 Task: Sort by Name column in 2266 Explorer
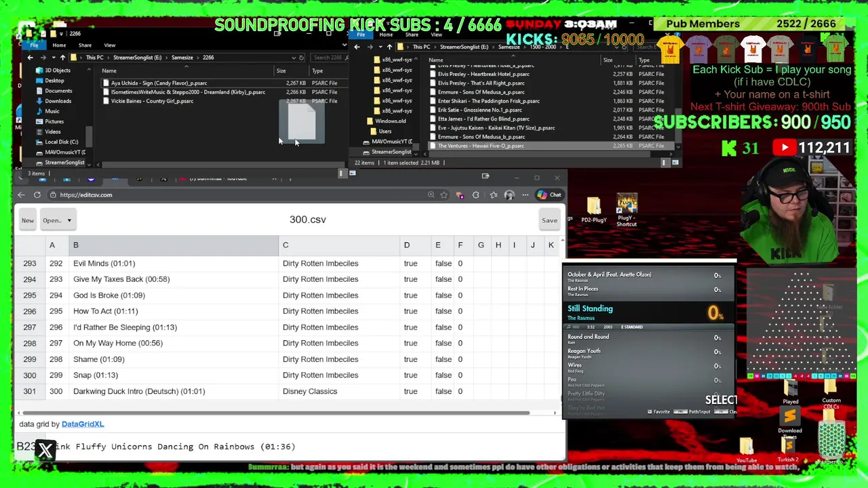click(x=109, y=70)
